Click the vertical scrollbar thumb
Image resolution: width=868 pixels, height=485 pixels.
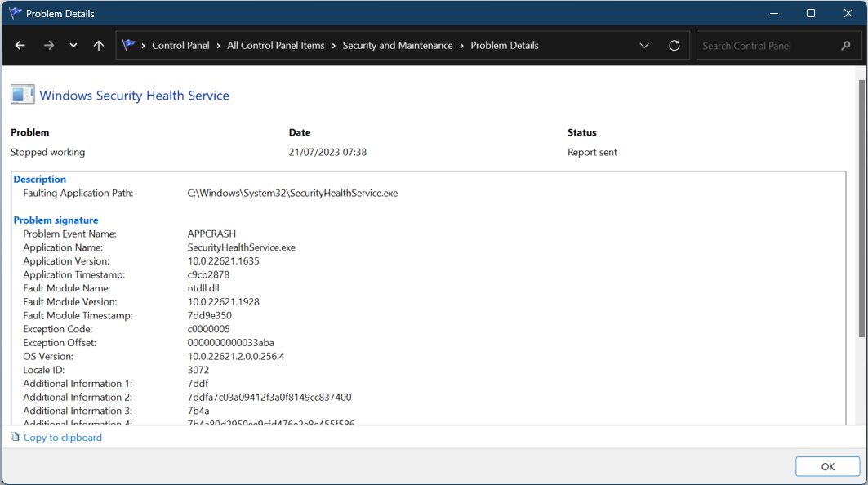pos(861,207)
